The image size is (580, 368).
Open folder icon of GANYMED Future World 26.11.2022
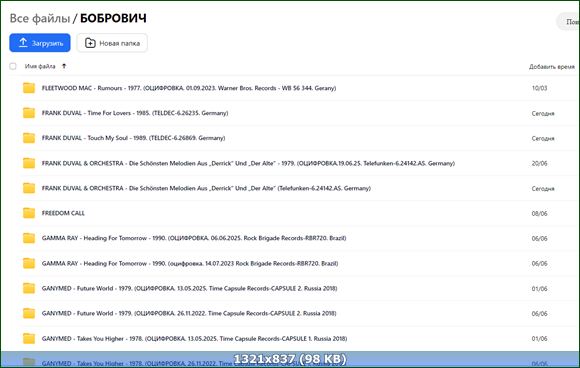(x=29, y=313)
